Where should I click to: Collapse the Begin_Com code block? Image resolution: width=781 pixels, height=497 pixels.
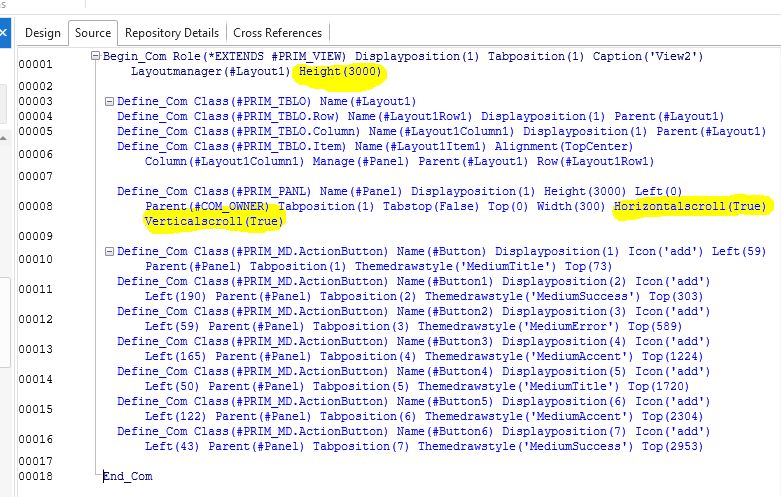(95, 56)
